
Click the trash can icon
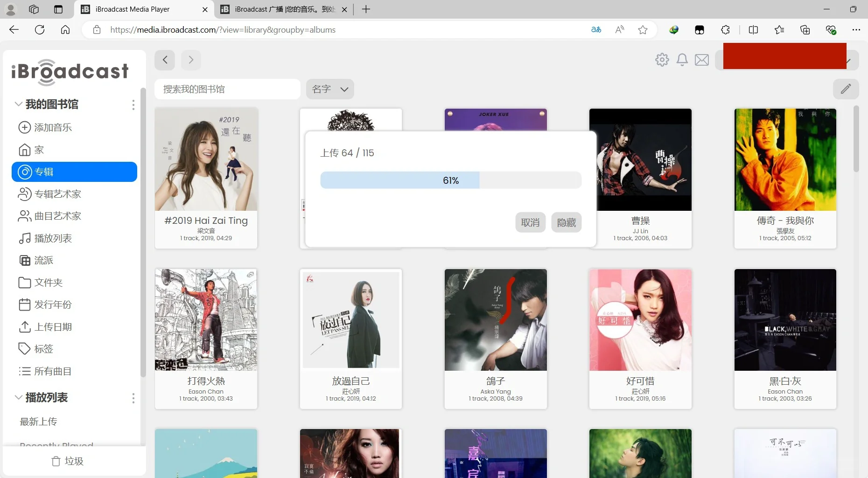(56, 461)
